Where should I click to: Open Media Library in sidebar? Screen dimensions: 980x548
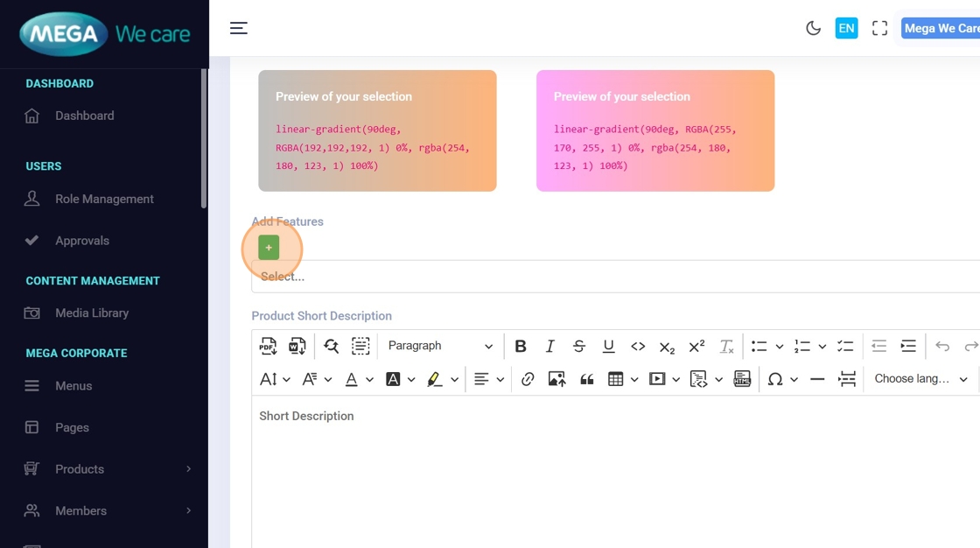click(91, 313)
